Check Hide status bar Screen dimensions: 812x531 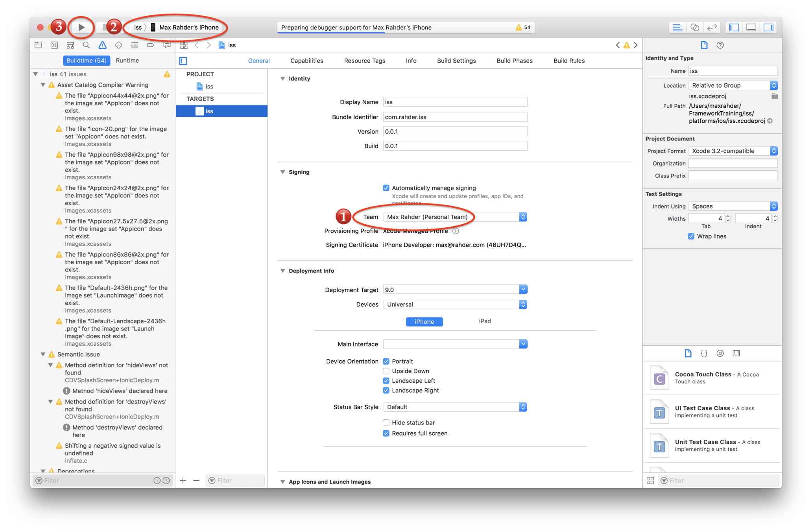click(x=386, y=422)
